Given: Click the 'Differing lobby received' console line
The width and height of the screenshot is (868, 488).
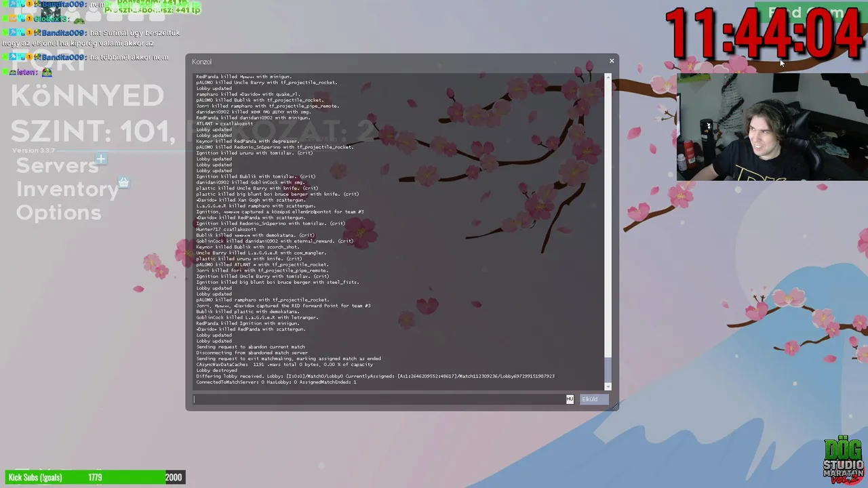Looking at the screenshot, I should pos(375,376).
